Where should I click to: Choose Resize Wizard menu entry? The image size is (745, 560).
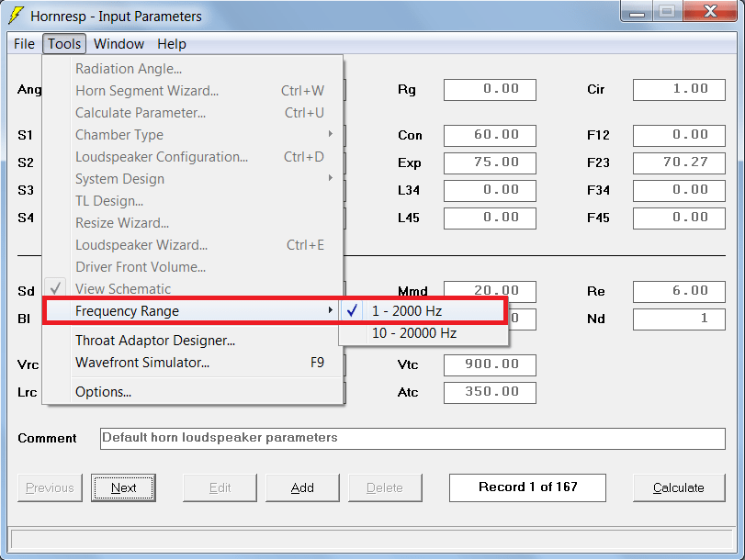click(192, 223)
